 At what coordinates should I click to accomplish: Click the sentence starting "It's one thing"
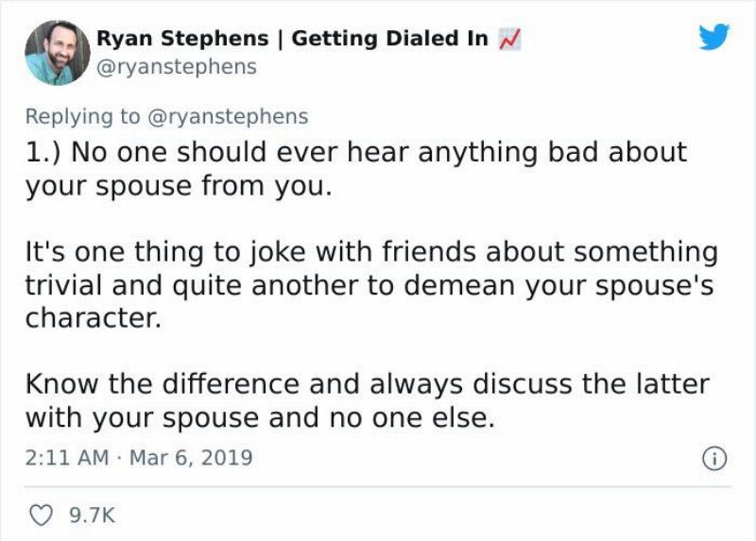pyautogui.click(x=370, y=253)
